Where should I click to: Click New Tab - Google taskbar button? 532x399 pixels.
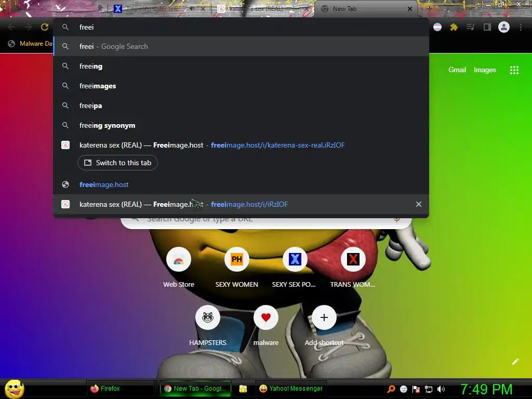[x=195, y=389]
